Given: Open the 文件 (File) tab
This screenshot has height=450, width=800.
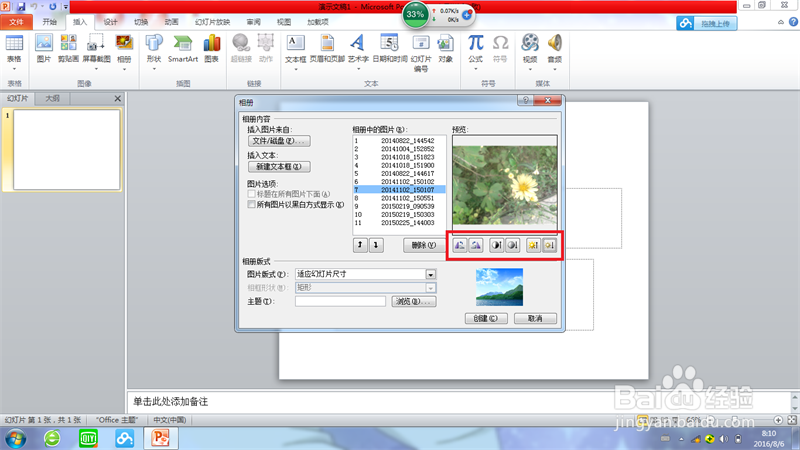Looking at the screenshot, I should coord(17,22).
